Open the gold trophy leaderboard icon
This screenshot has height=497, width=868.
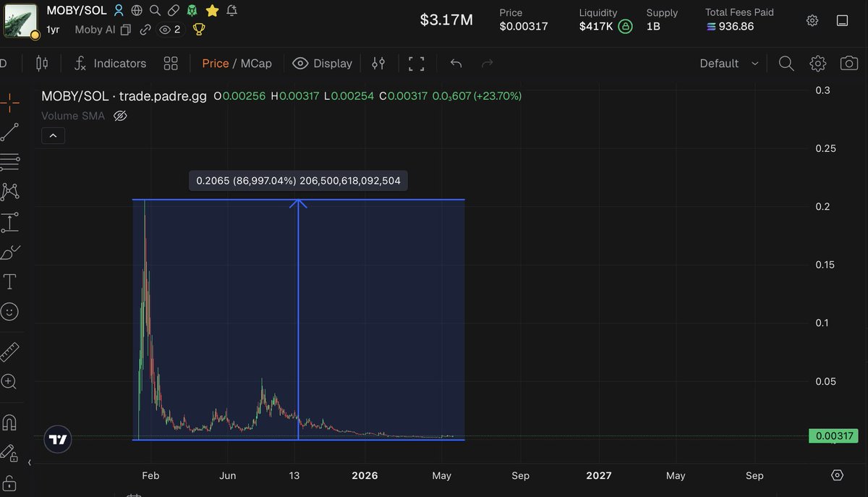[199, 30]
